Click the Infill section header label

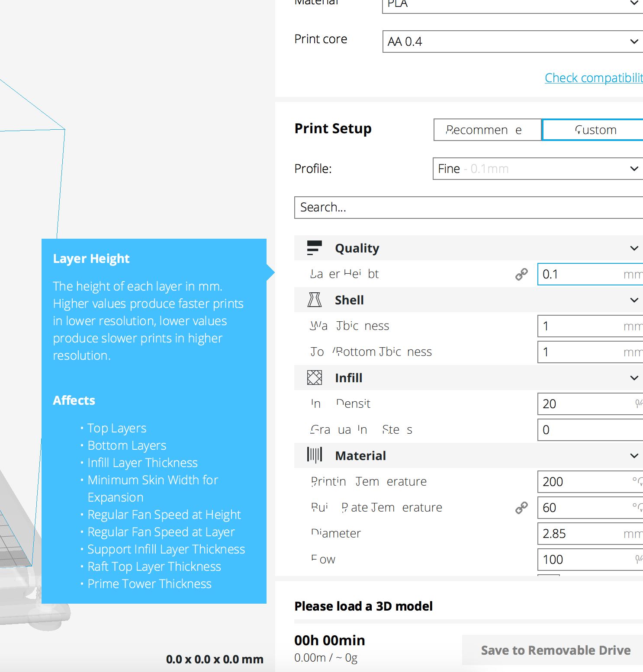pyautogui.click(x=349, y=378)
